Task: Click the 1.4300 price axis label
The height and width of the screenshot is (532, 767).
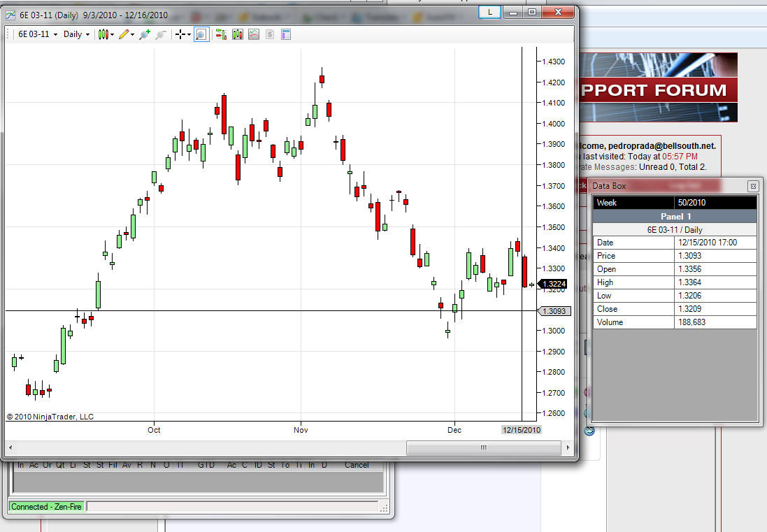Action: tap(553, 62)
